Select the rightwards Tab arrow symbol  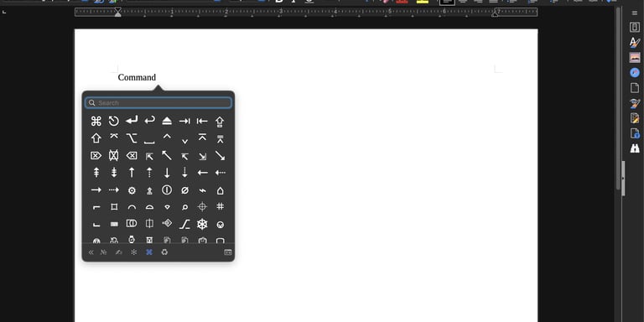coord(184,121)
